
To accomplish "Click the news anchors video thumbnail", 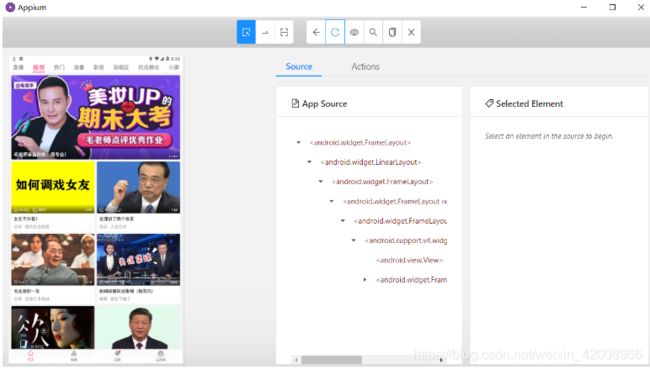I will (x=138, y=260).
